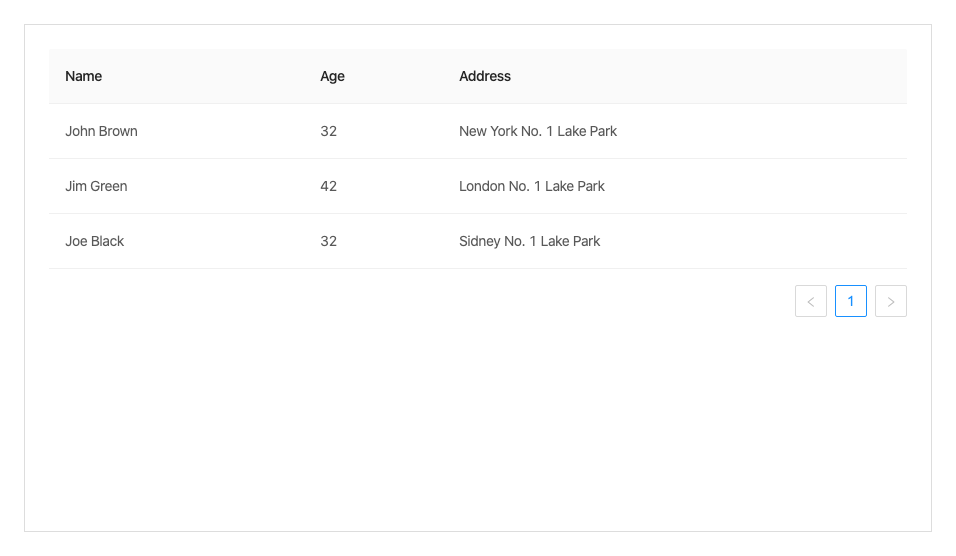Click John Brown's age value 32
This screenshot has height=556, width=956.
coord(329,131)
